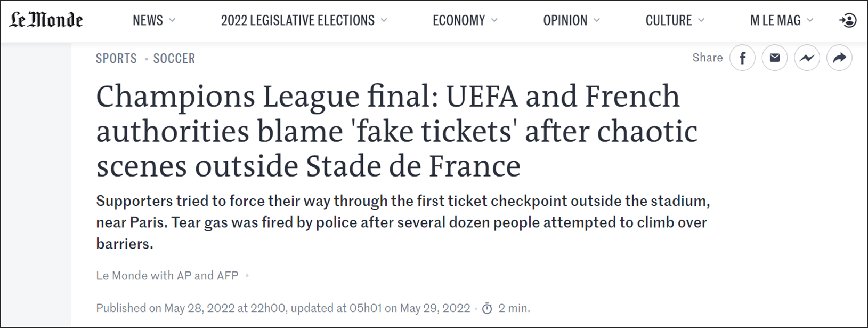Share via Messenger icon

tap(807, 58)
